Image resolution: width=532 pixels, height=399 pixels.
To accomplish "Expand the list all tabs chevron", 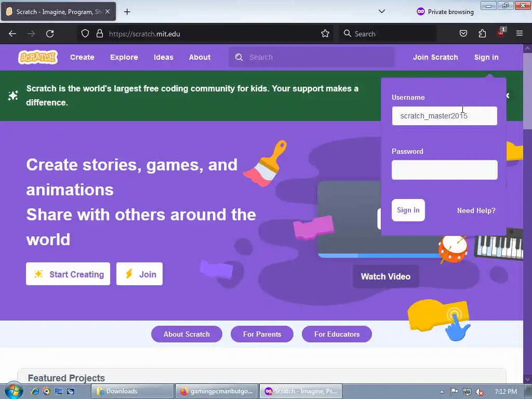I will point(382,11).
